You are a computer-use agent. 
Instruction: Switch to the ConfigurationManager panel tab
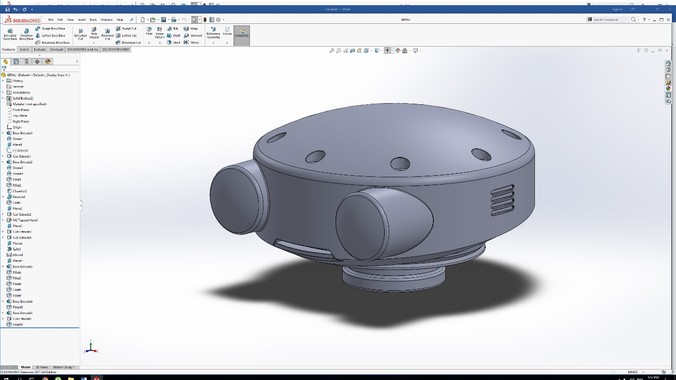pyautogui.click(x=26, y=62)
